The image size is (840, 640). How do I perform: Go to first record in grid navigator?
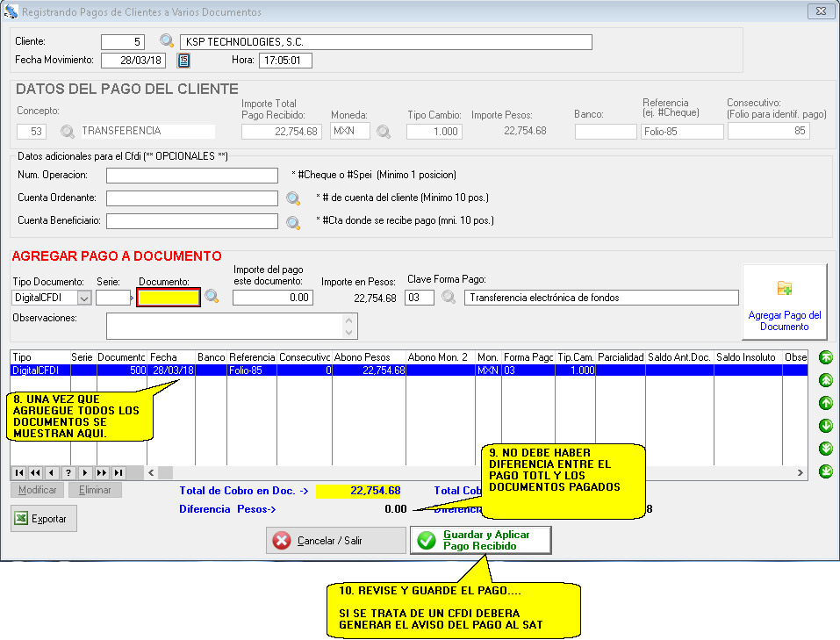point(19,473)
